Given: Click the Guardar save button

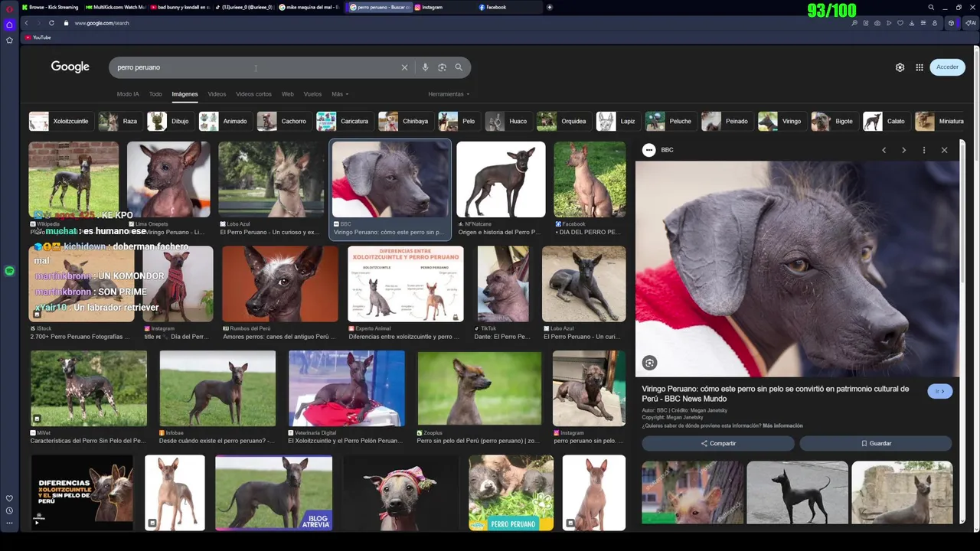Looking at the screenshot, I should click(x=876, y=443).
